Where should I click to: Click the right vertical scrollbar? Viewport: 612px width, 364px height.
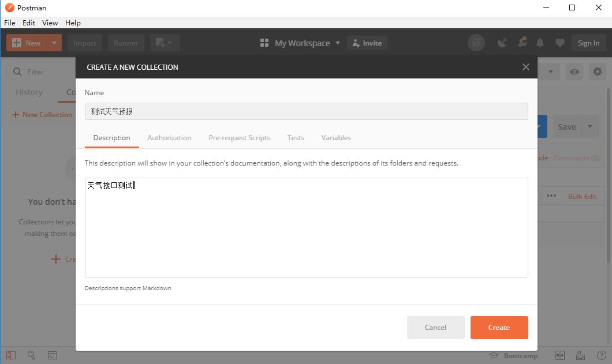pos(609,175)
